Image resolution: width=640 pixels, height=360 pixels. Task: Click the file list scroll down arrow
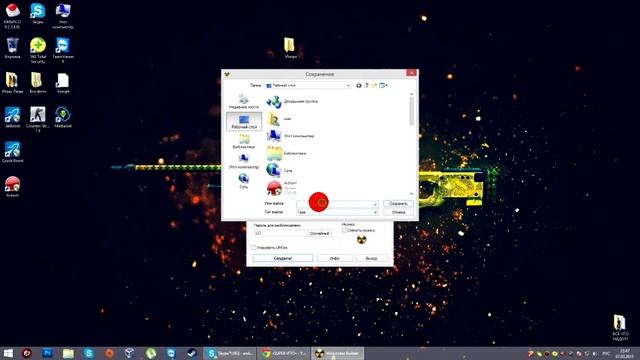click(x=411, y=194)
